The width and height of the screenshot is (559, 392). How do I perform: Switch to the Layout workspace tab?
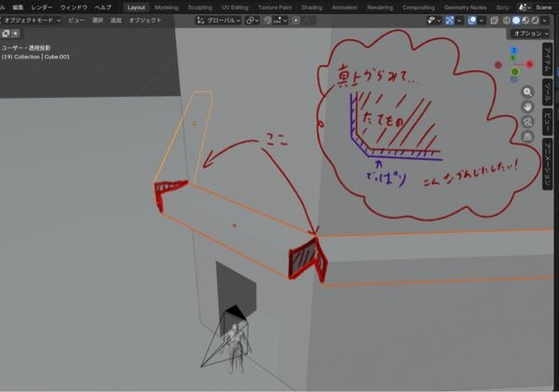click(x=136, y=7)
